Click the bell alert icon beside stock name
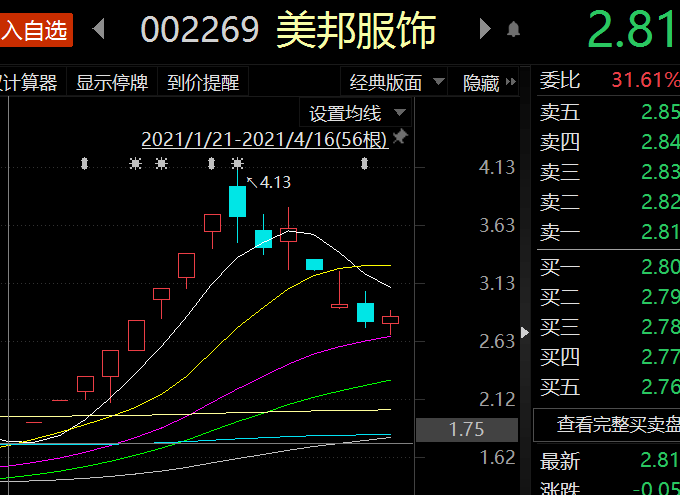This screenshot has height=495, width=680. (514, 30)
